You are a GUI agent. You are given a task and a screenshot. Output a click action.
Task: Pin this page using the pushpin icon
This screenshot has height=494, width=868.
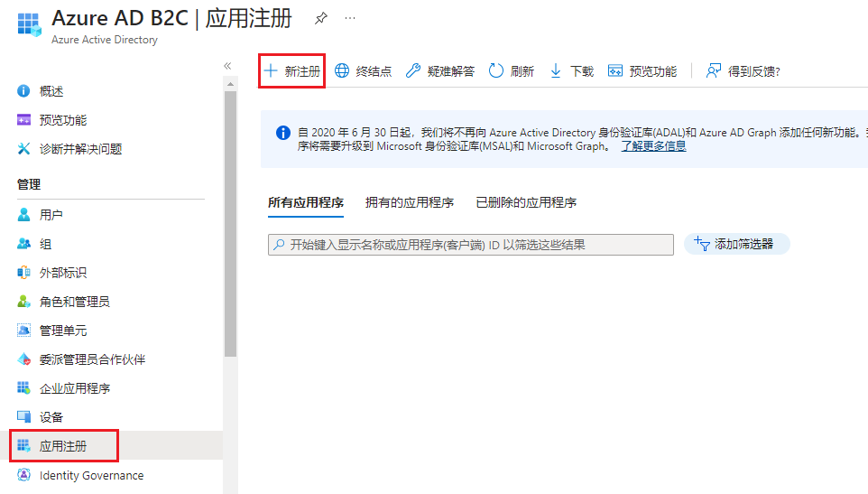[x=320, y=18]
